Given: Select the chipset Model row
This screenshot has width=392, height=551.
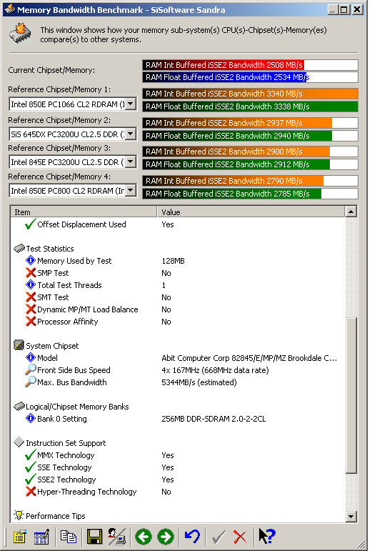Looking at the screenshot, I should click(x=178, y=358).
